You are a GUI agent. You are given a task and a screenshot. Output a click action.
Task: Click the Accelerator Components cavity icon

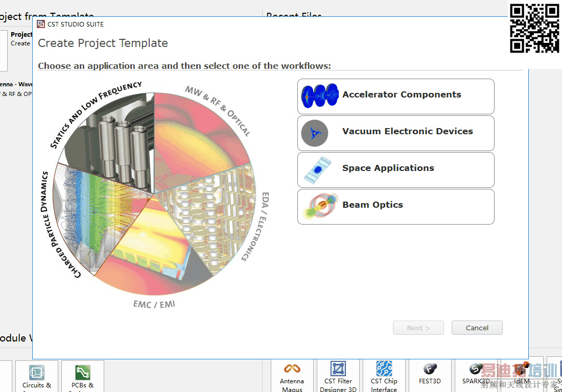click(x=320, y=96)
